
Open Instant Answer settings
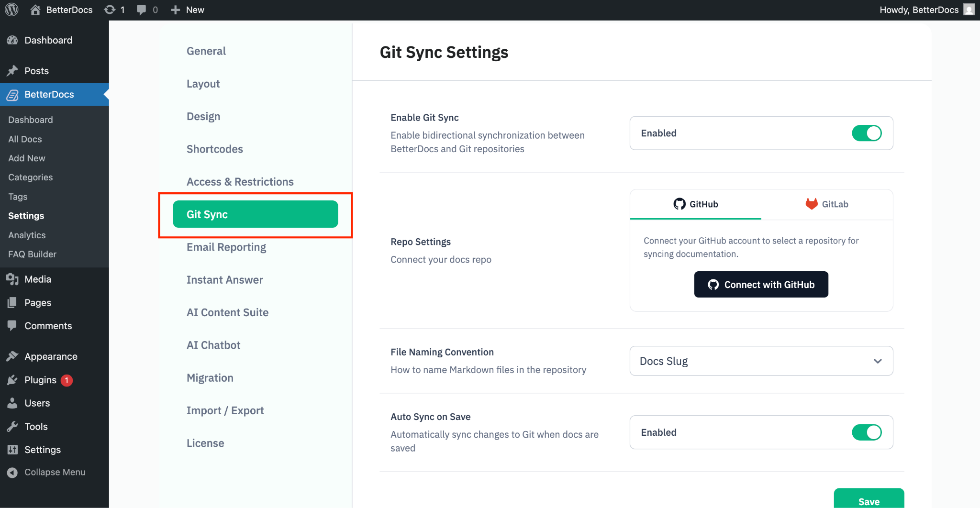225,280
